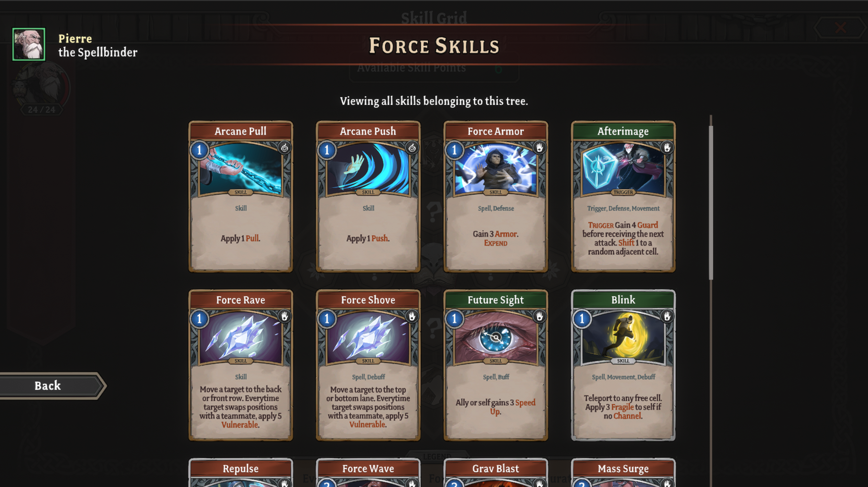Image resolution: width=868 pixels, height=487 pixels.
Task: Open the Repulse card title
Action: click(240, 469)
